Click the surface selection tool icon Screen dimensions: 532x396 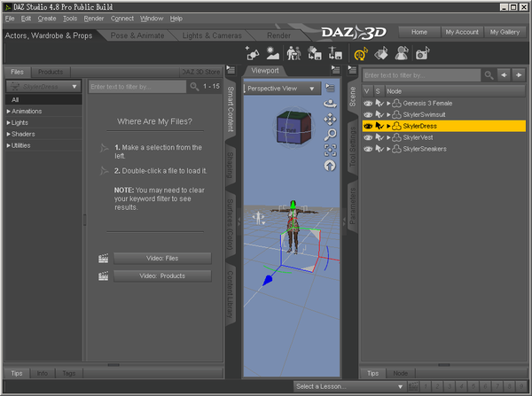point(381,53)
